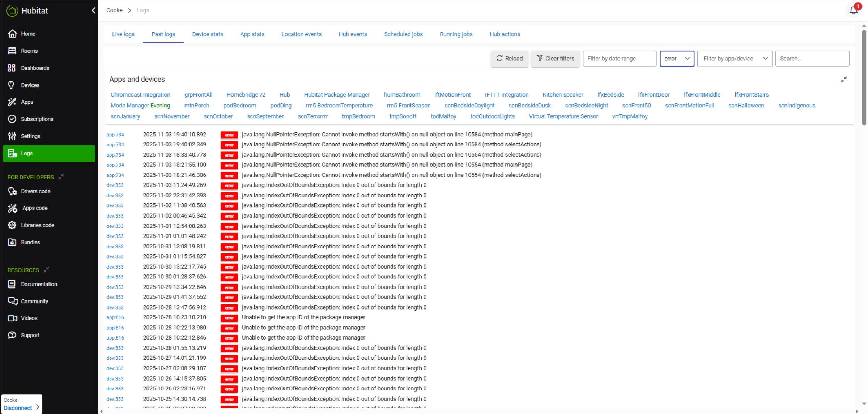Open the Devices page icon
This screenshot has width=868, height=414.
pos(12,85)
